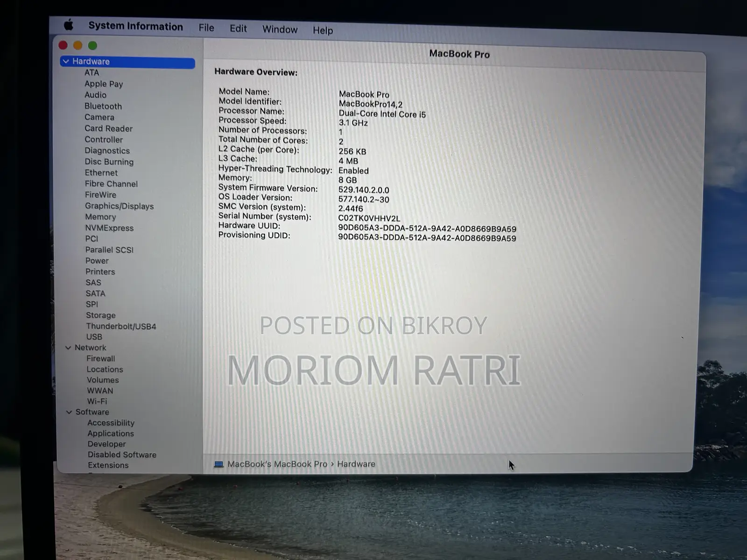Select Card Reader in the sidebar

point(109,128)
